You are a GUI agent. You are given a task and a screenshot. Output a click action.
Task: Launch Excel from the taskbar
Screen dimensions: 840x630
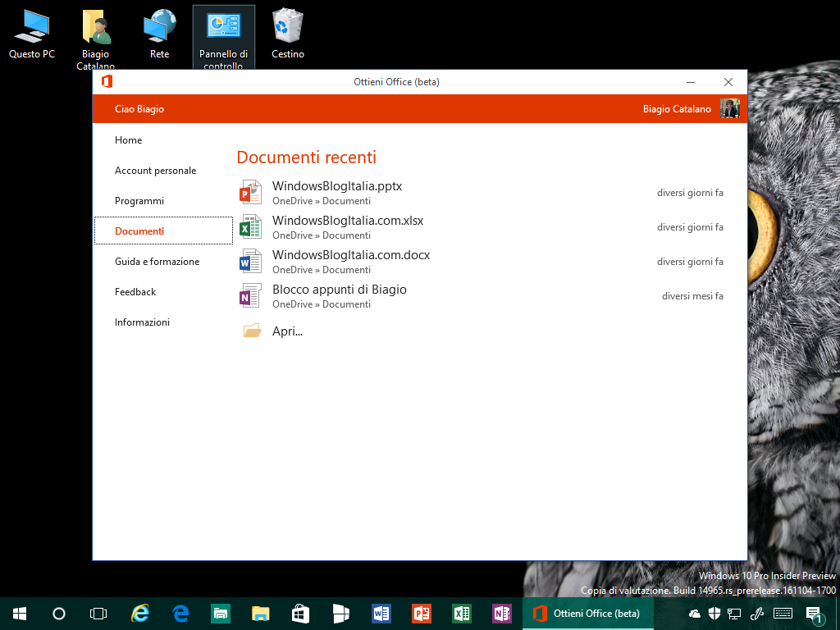click(x=461, y=614)
